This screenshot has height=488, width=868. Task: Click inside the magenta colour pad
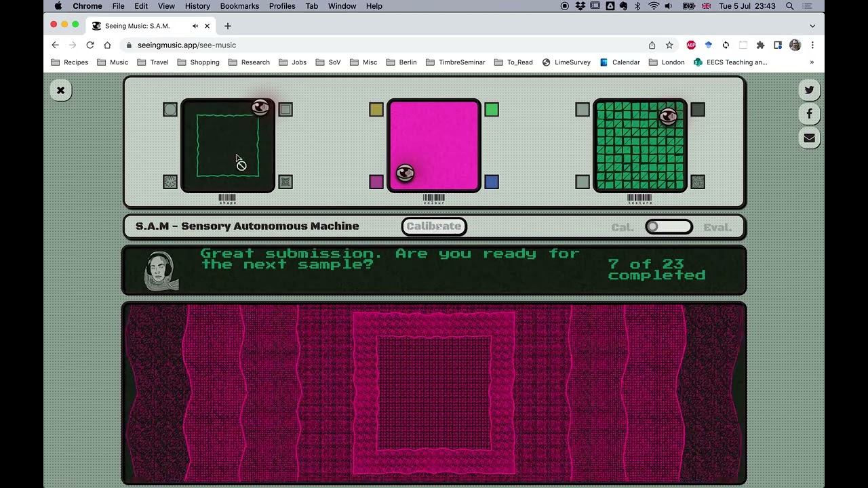[434, 146]
